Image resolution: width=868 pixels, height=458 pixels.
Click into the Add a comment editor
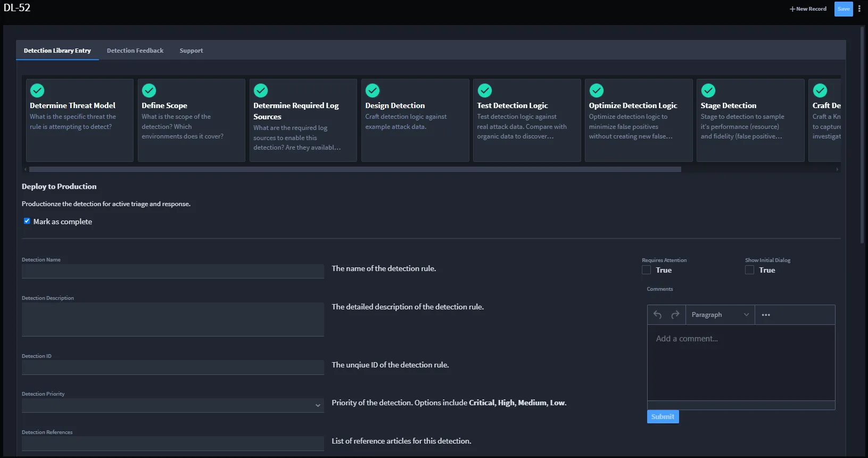tap(741, 362)
